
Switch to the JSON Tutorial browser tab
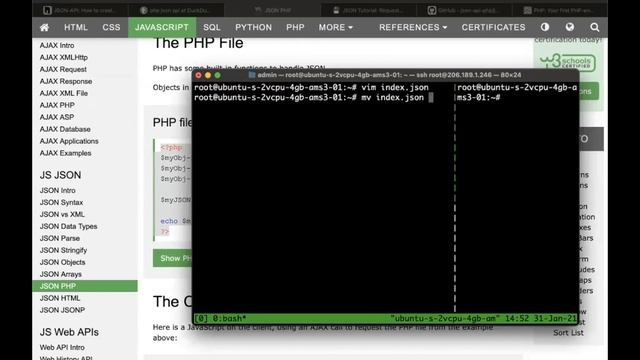pyautogui.click(x=369, y=10)
